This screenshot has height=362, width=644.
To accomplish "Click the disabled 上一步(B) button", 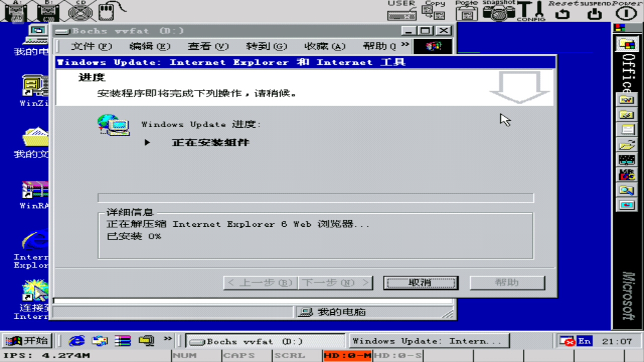I will [261, 283].
